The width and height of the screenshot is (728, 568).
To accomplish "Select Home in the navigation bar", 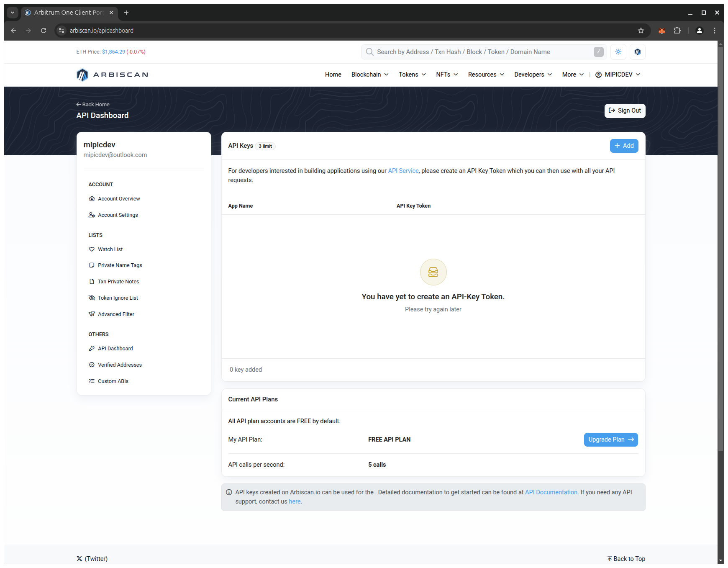I will click(333, 75).
